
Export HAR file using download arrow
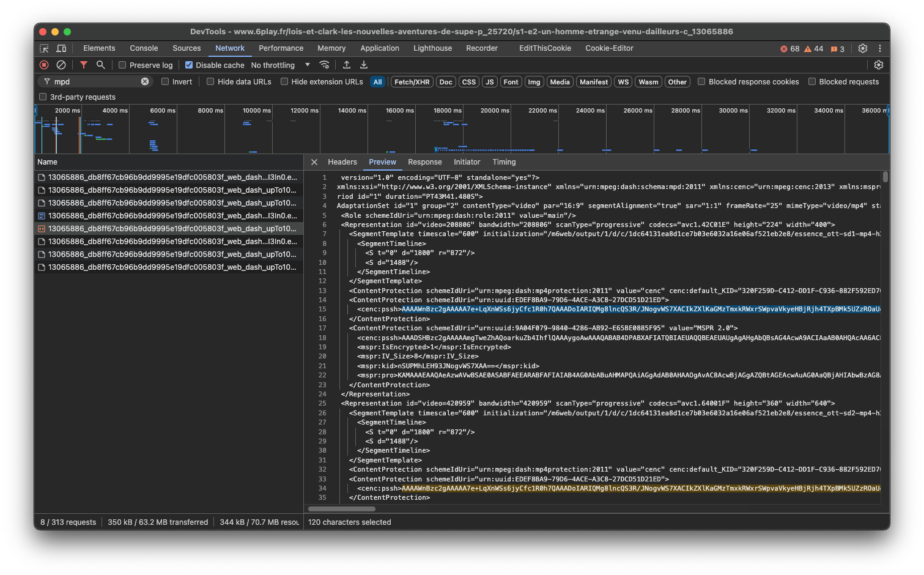tap(364, 65)
